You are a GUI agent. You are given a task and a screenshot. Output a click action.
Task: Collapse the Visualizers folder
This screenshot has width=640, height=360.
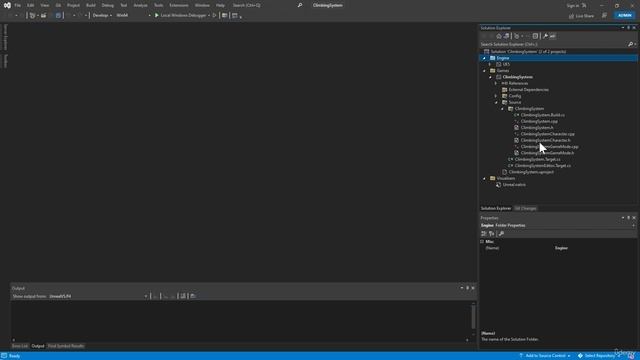pos(484,178)
